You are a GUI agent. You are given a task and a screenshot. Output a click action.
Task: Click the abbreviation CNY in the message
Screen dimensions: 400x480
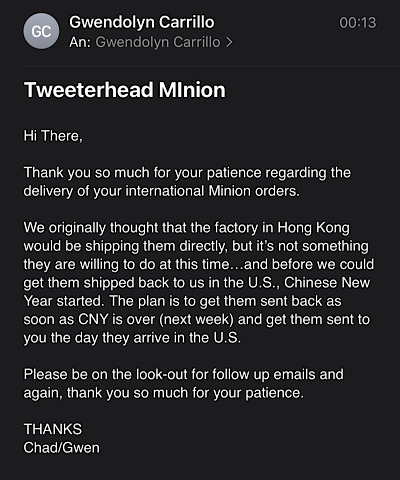click(x=93, y=319)
